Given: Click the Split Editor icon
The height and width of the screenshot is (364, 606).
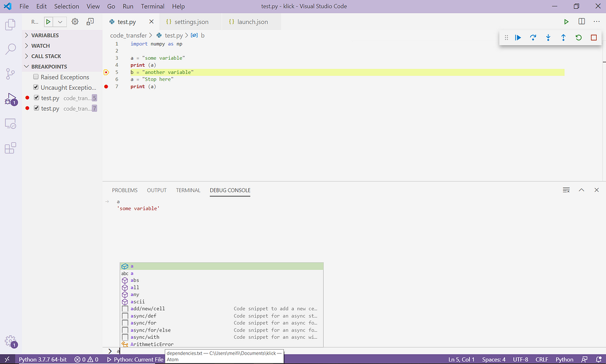Looking at the screenshot, I should tap(581, 21).
